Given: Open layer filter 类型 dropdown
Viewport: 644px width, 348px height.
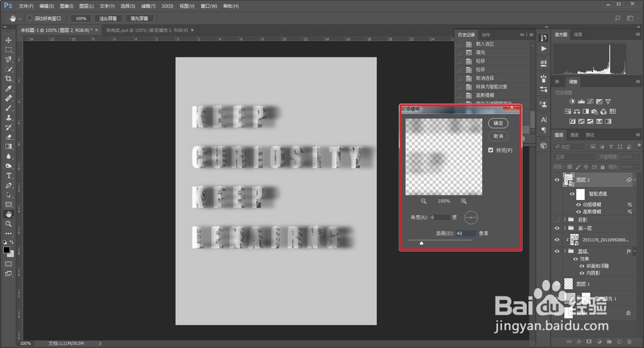Looking at the screenshot, I should click(569, 146).
